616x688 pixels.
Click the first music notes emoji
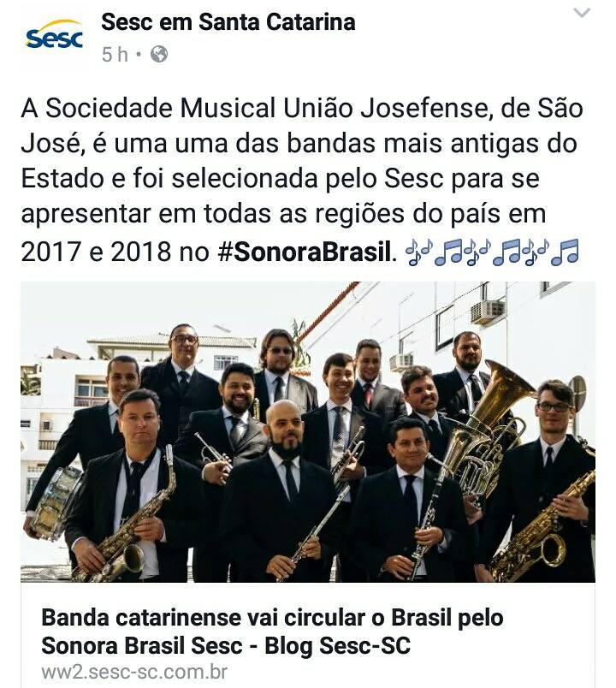coord(419,252)
